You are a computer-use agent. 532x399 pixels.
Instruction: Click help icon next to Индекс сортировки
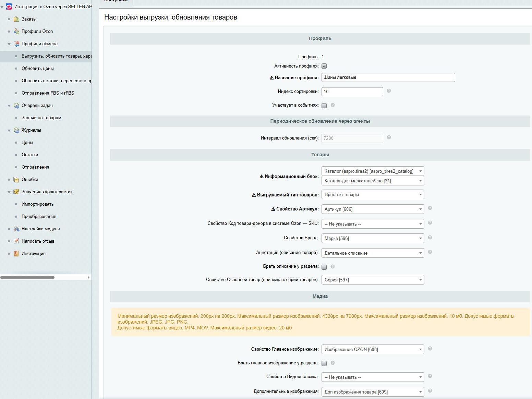pyautogui.click(x=389, y=91)
